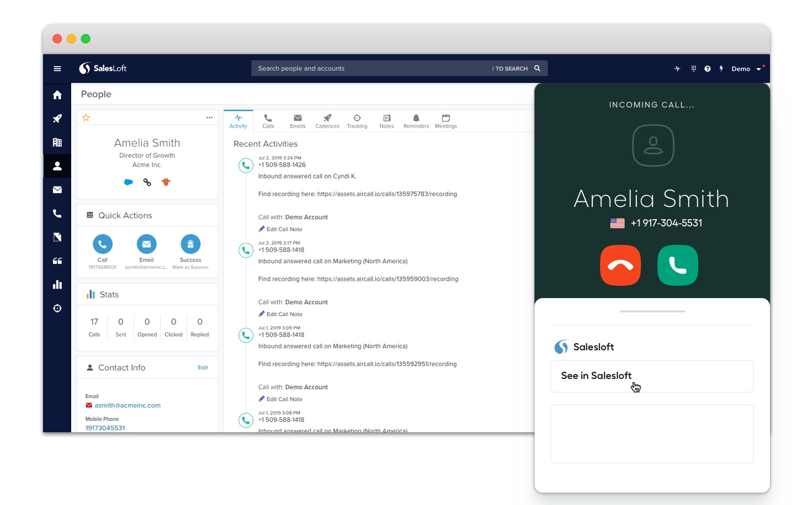Screen dimensions: 812x505
Task: Open the Accounts building icon in sidebar
Action: (x=57, y=142)
